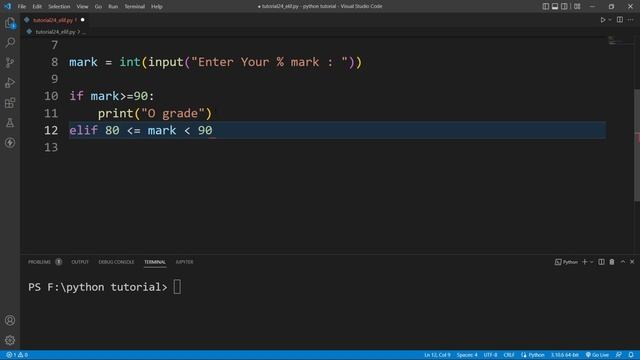This screenshot has height=360, width=640.
Task: Click the "if mark>=90:" line
Action: (112, 96)
